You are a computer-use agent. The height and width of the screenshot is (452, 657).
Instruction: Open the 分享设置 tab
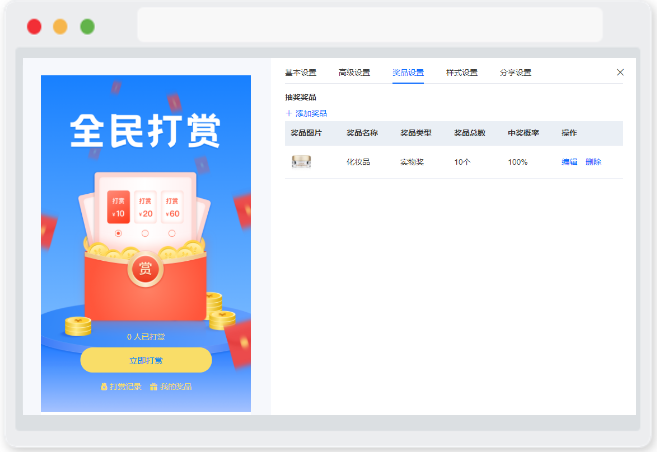[x=515, y=72]
